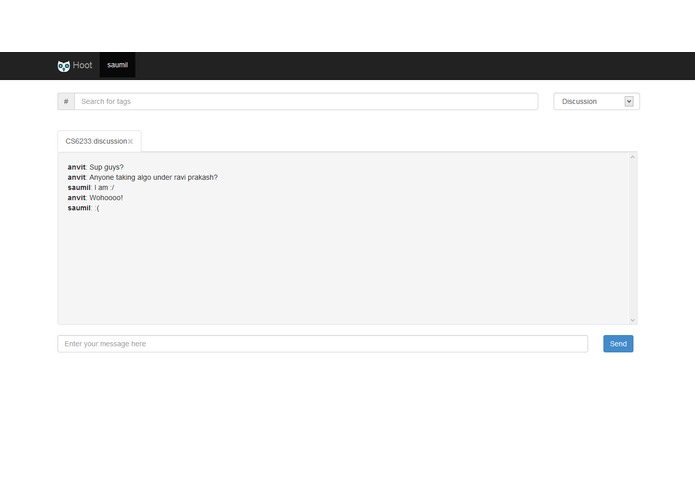Close the CS6233:discussion tab
Screen dimensions: 695x494
[x=130, y=142]
